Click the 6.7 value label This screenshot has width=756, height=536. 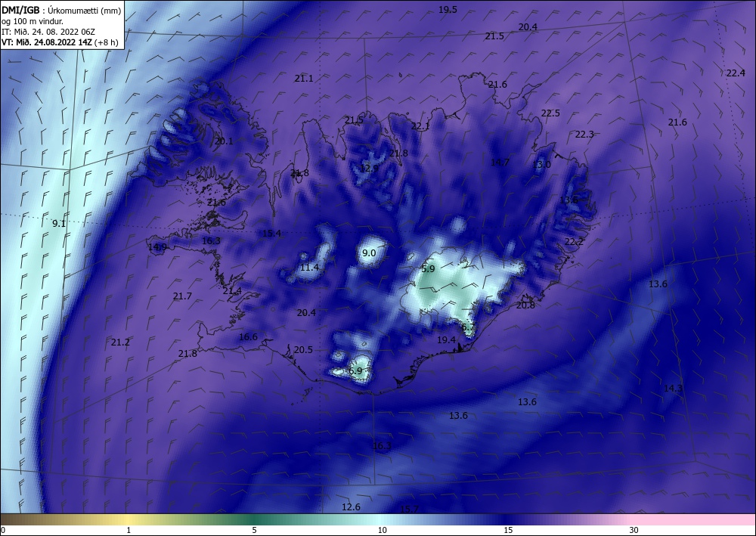[x=468, y=327]
